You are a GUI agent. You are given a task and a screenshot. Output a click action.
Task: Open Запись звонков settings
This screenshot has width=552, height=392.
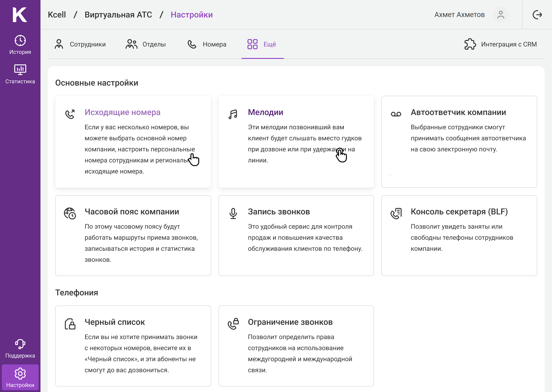pos(296,236)
